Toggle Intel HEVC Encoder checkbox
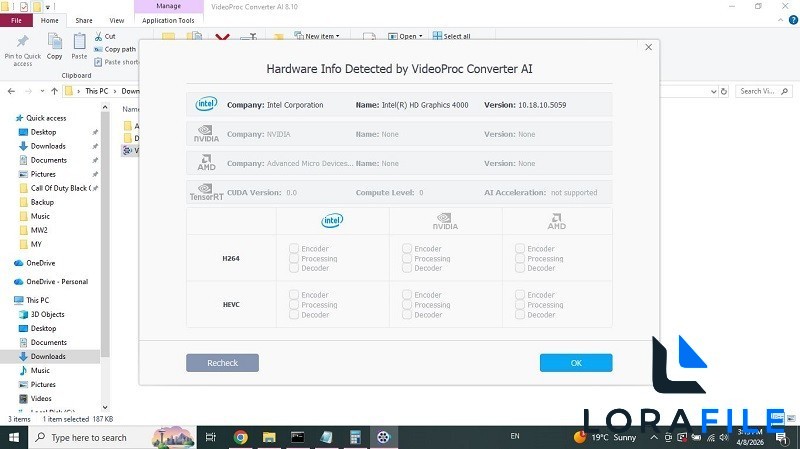 coord(294,294)
